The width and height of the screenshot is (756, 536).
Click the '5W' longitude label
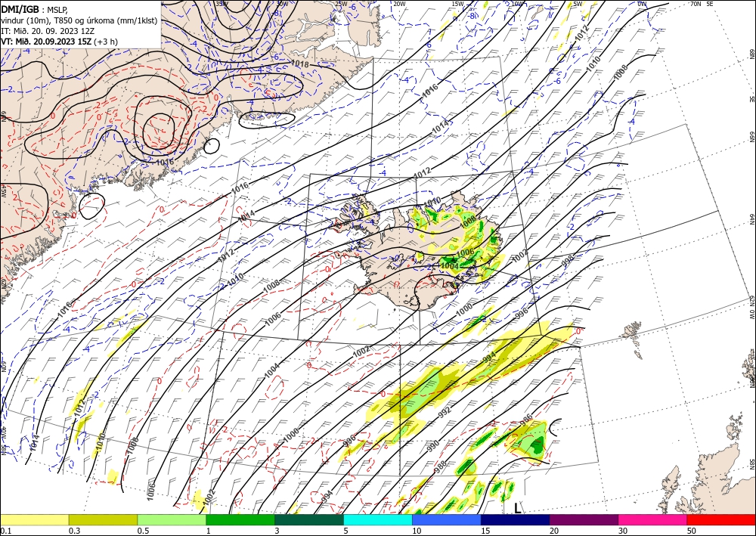click(578, 4)
